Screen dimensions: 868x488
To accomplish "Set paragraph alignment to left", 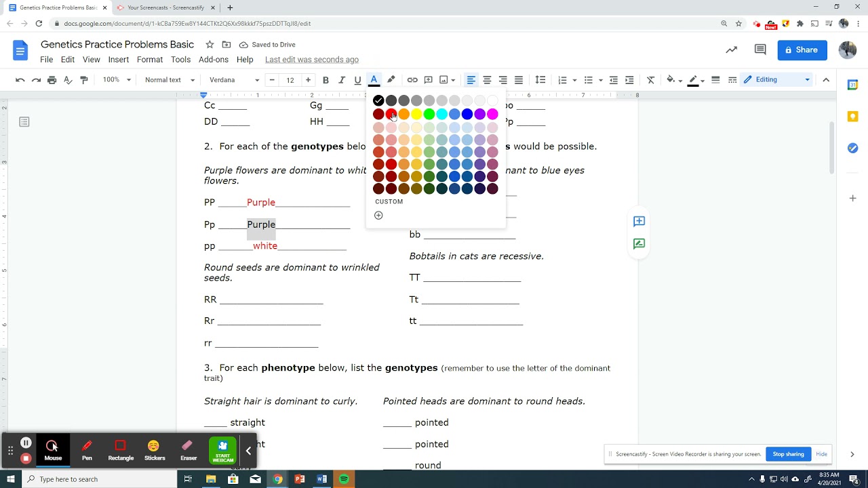I will coord(471,80).
